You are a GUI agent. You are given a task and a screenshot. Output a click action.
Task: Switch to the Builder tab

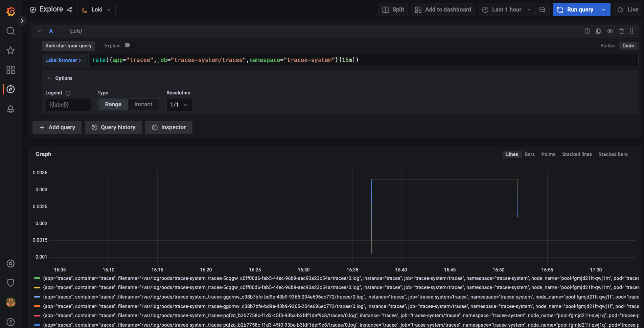coord(608,45)
